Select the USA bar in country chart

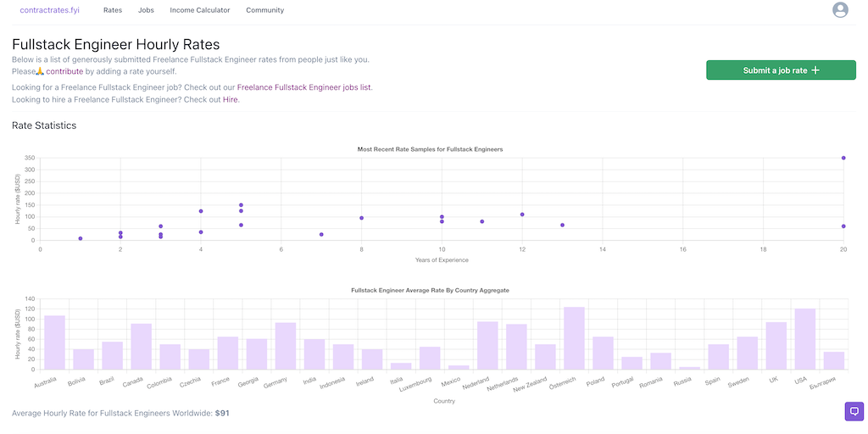coord(804,339)
